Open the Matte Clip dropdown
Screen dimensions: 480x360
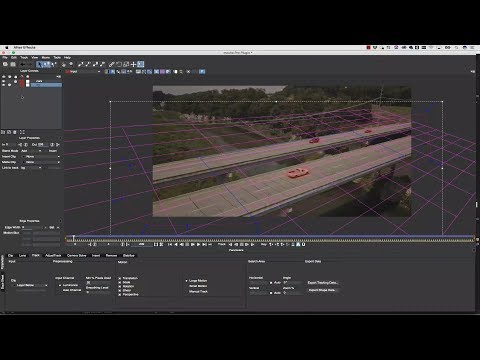pyautogui.click(x=41, y=162)
